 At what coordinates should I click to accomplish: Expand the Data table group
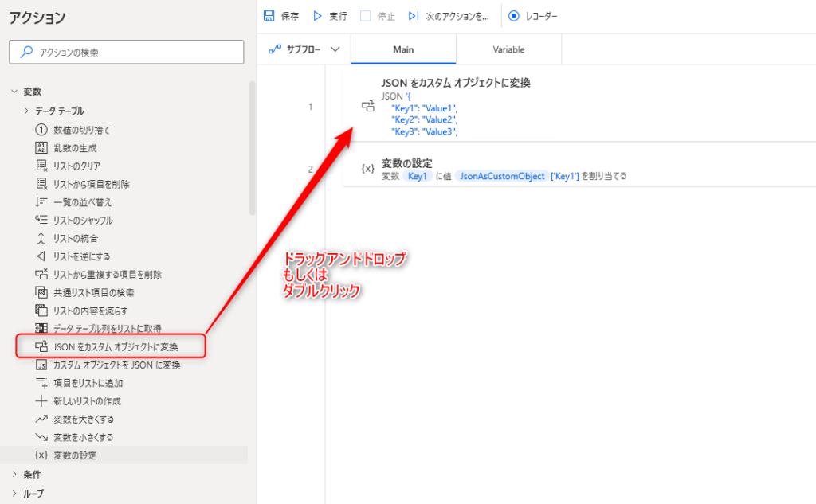pyautogui.click(x=26, y=111)
